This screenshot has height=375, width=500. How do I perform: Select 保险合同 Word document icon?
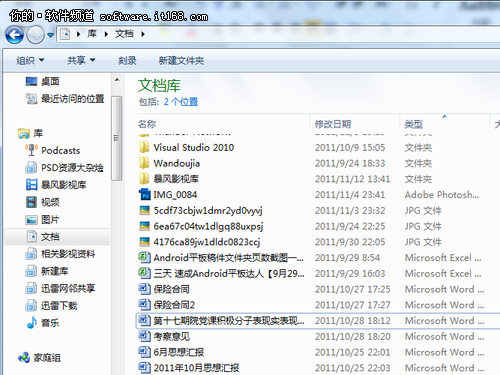click(x=144, y=289)
